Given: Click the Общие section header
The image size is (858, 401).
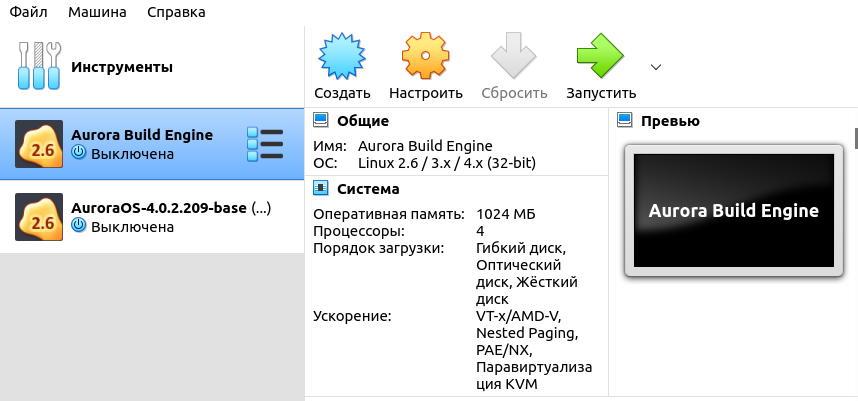Looking at the screenshot, I should [362, 121].
